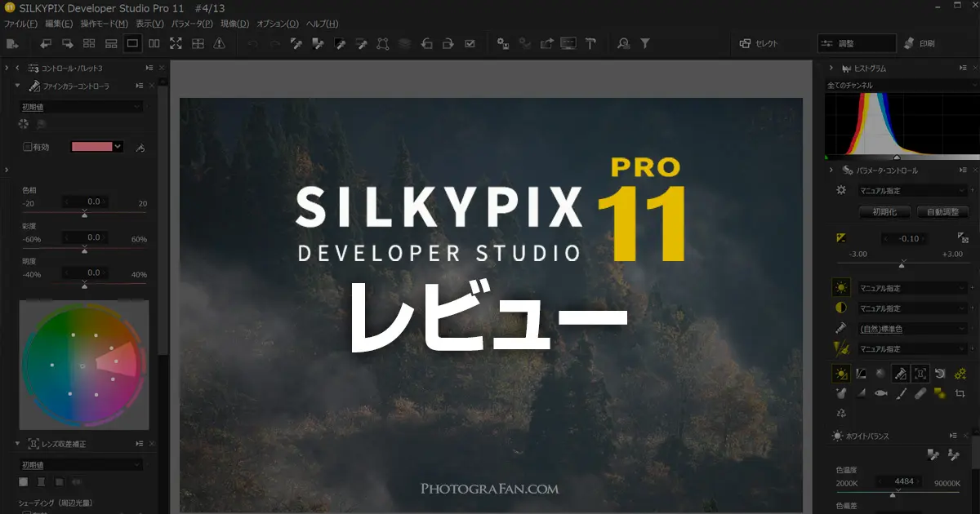Go to next image with right arrow icon
The image size is (980, 514).
[68, 43]
